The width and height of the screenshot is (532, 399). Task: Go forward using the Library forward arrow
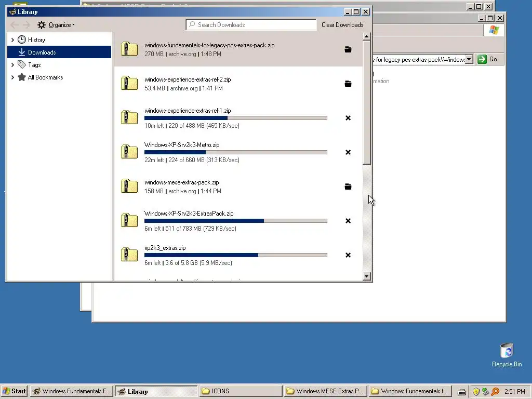coord(26,25)
